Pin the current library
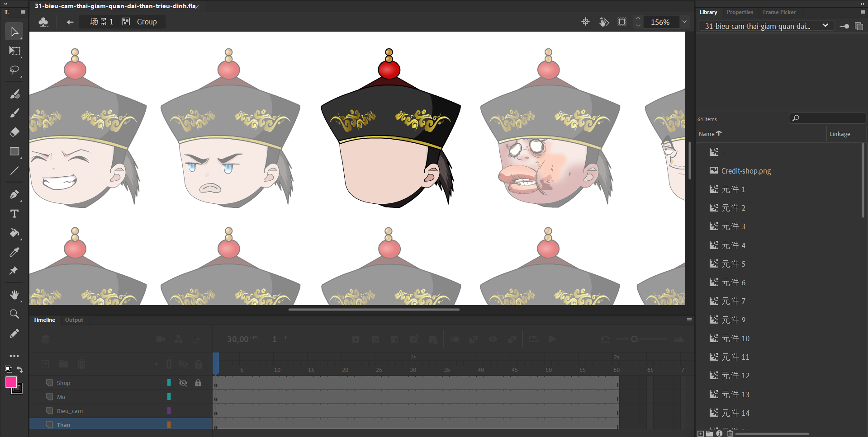868x437 pixels. tap(844, 26)
